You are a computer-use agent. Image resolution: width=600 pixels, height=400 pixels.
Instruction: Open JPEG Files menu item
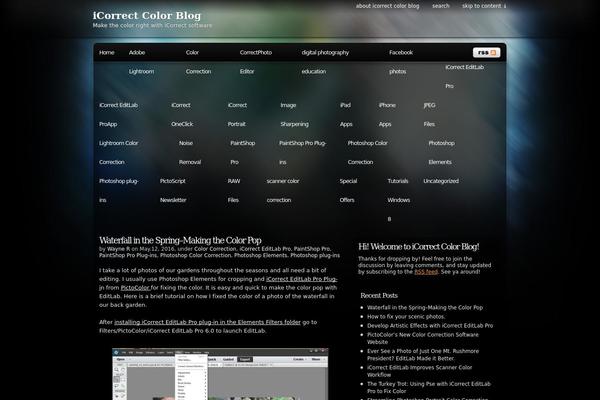[x=429, y=114]
